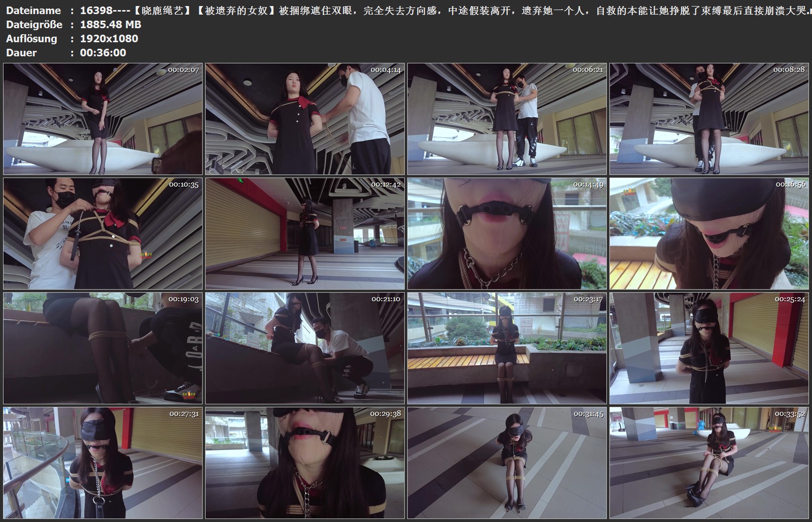The height and width of the screenshot is (522, 812).
Task: Select the thumbnail marked 00:23:17
Action: tap(507, 348)
